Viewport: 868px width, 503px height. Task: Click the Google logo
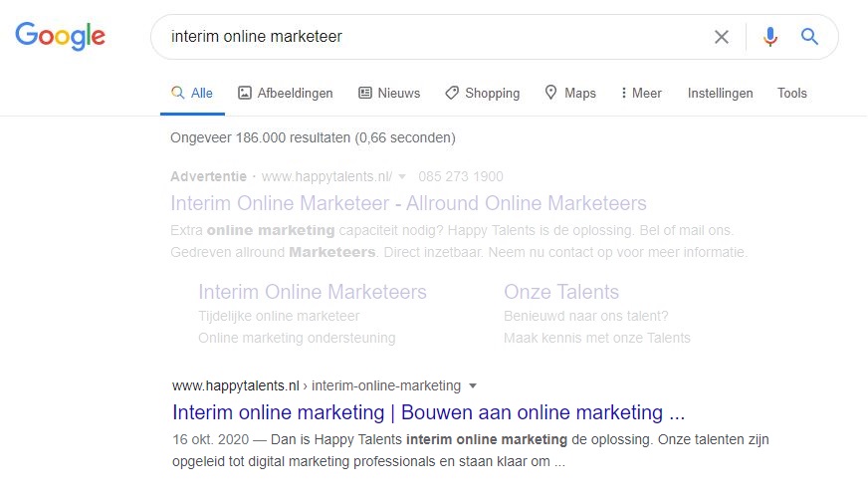61,36
